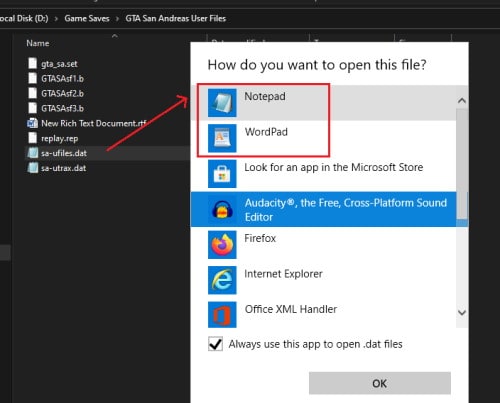Pick the Office XML Handler icon
The height and width of the screenshot is (403, 500).
pos(222,315)
